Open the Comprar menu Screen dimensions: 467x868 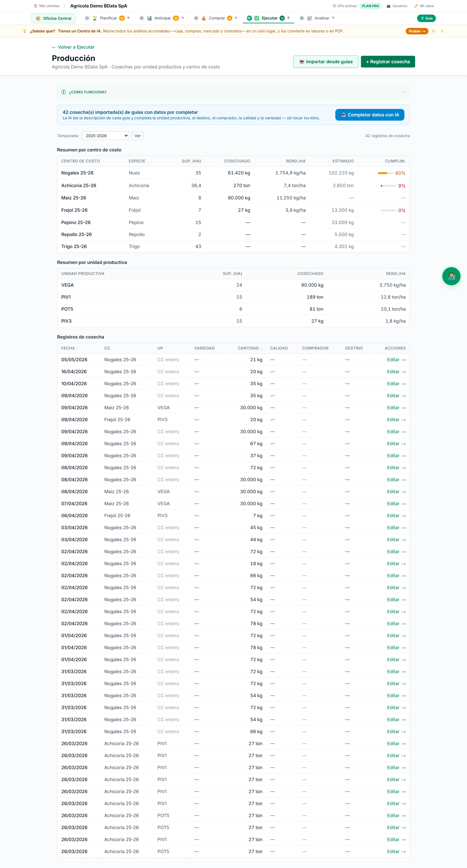click(216, 18)
